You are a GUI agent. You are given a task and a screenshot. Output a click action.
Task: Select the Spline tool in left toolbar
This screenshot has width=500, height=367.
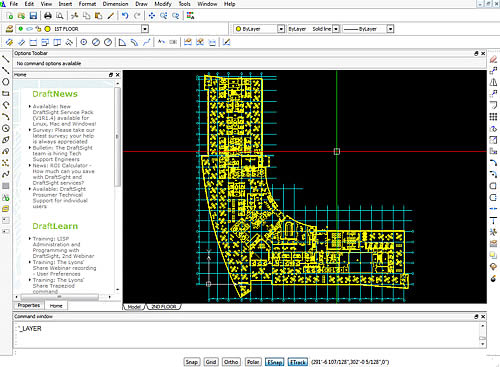pyautogui.click(x=6, y=174)
